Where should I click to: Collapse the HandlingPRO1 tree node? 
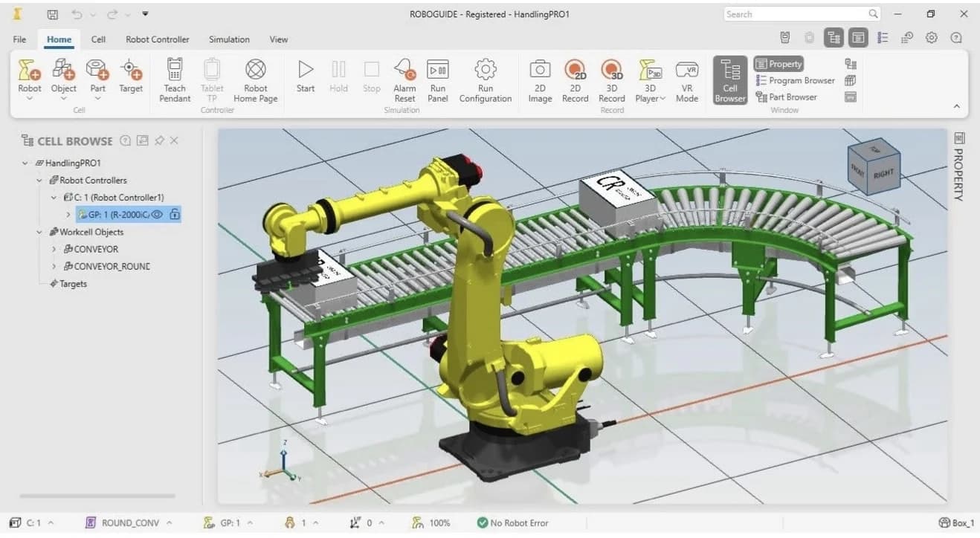tap(25, 163)
